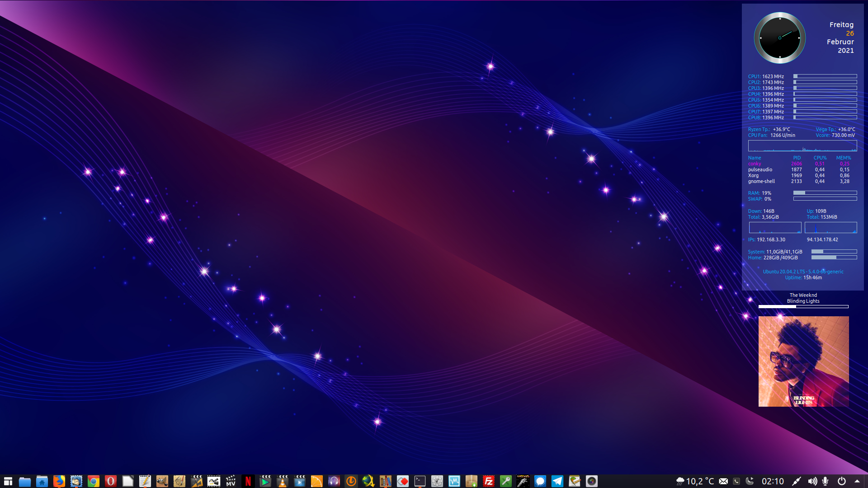Open the 02:10 clock calendar
The width and height of the screenshot is (868, 488).
point(773,481)
